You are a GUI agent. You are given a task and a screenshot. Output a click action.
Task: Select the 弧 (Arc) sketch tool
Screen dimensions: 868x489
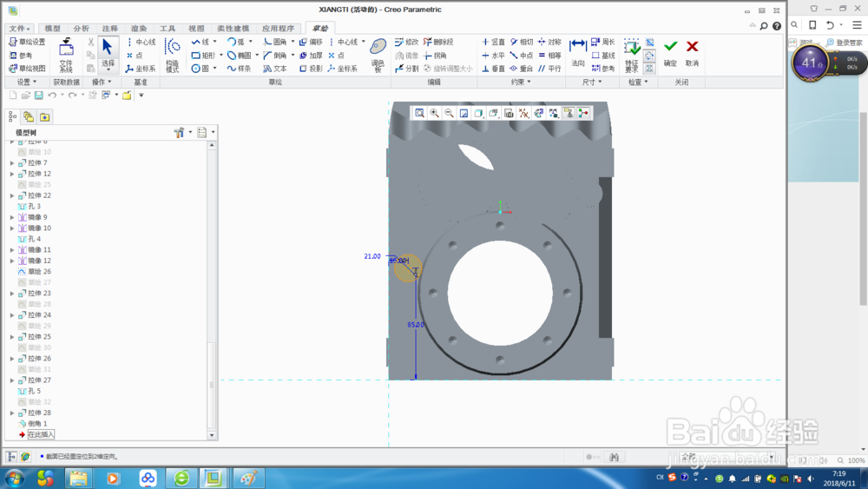click(x=236, y=42)
